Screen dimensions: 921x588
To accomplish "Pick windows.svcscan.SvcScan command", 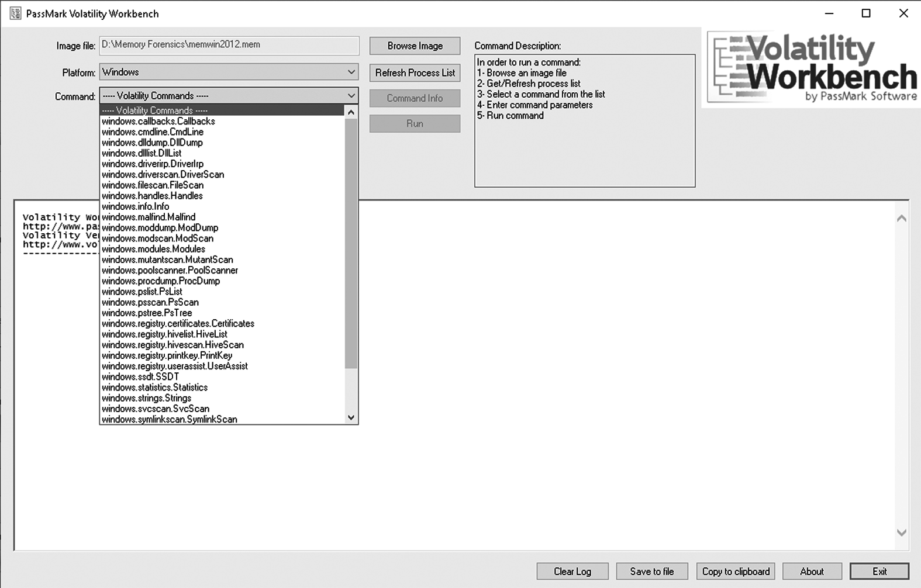I will click(222, 409).
